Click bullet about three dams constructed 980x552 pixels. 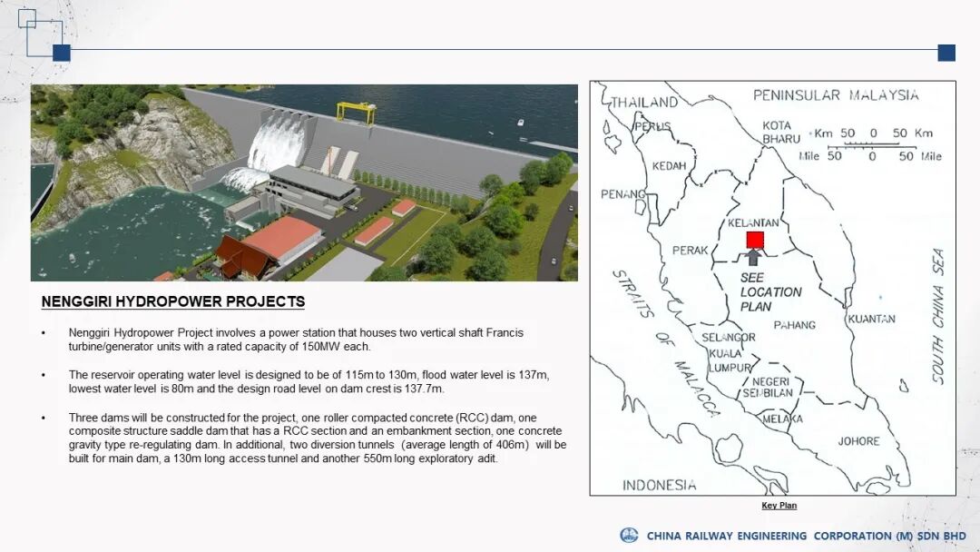tap(318, 438)
